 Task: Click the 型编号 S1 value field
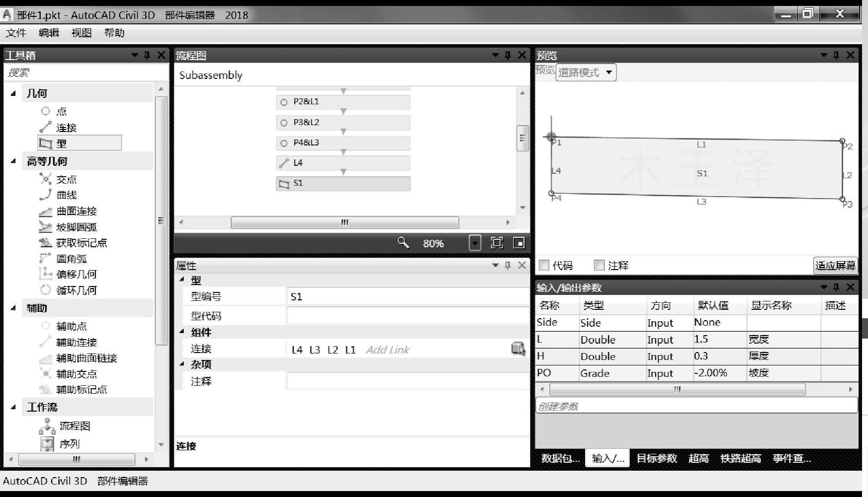pos(408,296)
